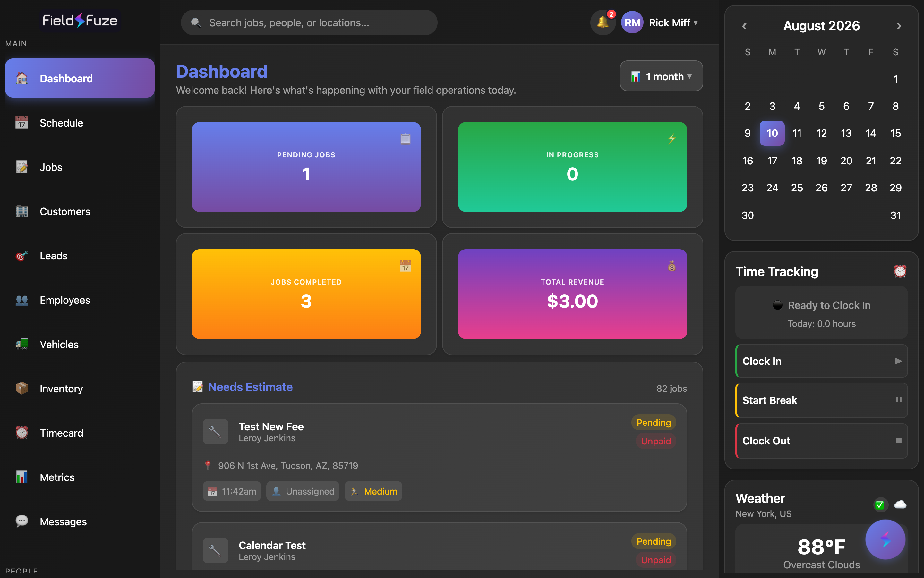Open the notifications bell icon
Image resolution: width=924 pixels, height=578 pixels.
(603, 22)
